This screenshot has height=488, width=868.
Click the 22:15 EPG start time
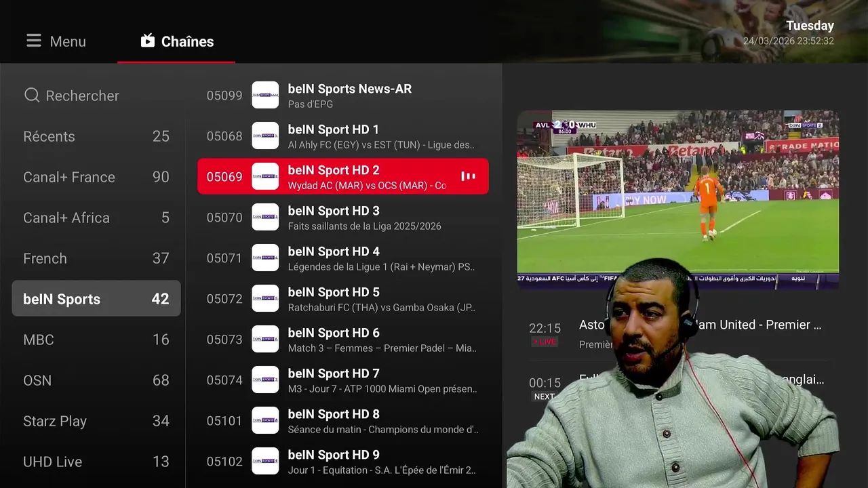[545, 328]
